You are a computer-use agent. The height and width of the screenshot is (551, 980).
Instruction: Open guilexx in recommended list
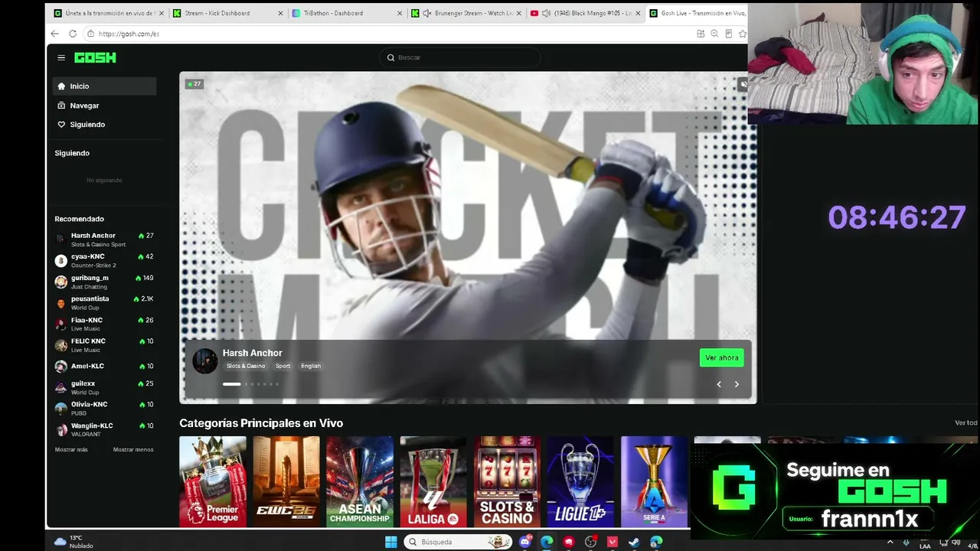(x=104, y=387)
